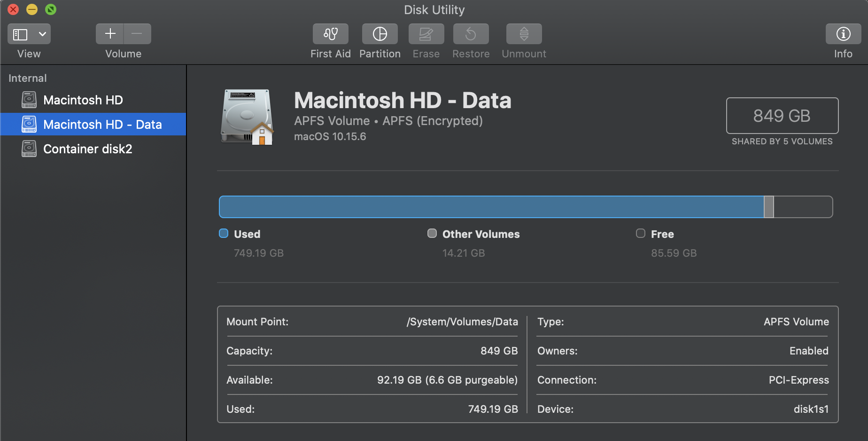Click the Internal sidebar section header

[28, 78]
